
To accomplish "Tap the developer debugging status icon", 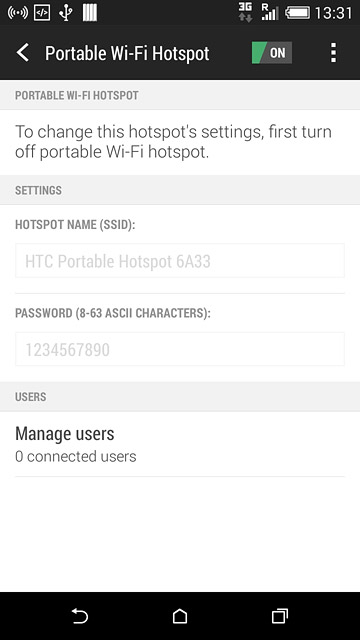I will coord(42,13).
